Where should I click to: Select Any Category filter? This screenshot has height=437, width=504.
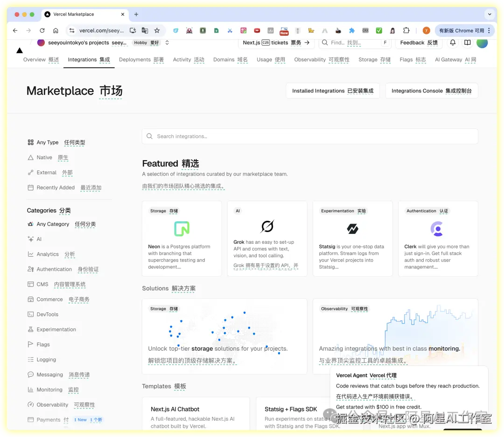pyautogui.click(x=62, y=224)
